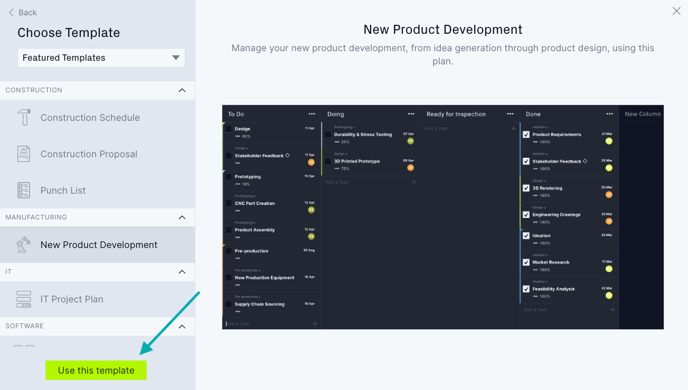Click the Use this template button
This screenshot has height=390, width=688.
tap(96, 370)
